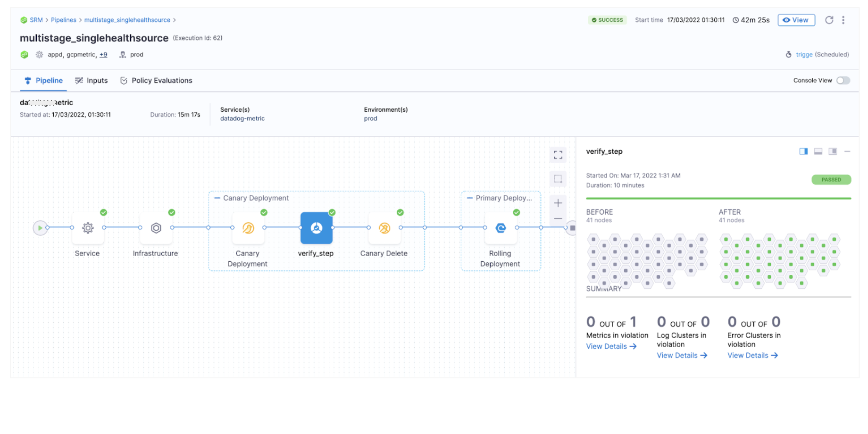Click the green check on Service step
Image resolution: width=868 pixels, height=434 pixels.
(104, 212)
